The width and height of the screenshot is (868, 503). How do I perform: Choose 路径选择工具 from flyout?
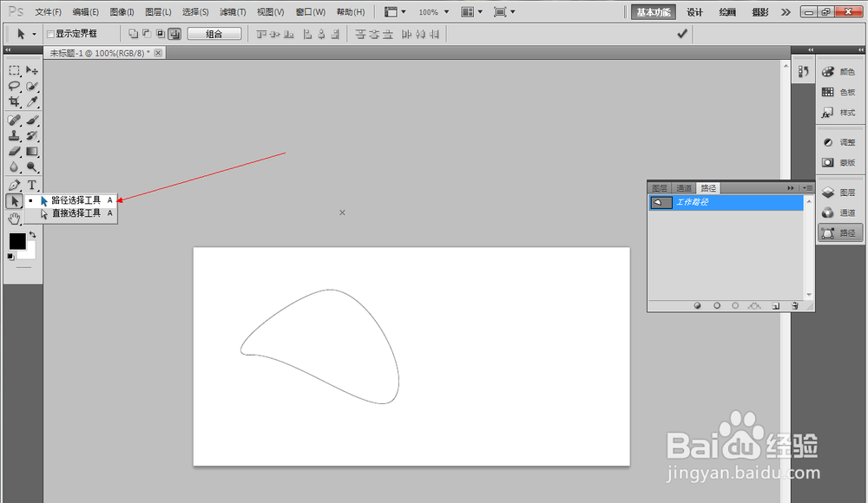click(x=71, y=200)
